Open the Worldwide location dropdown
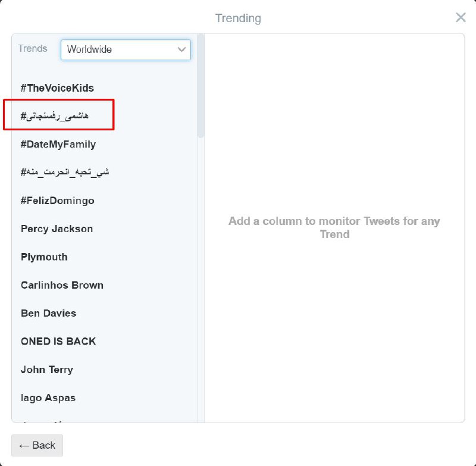Viewport: 476px width, 466px height. 126,49
